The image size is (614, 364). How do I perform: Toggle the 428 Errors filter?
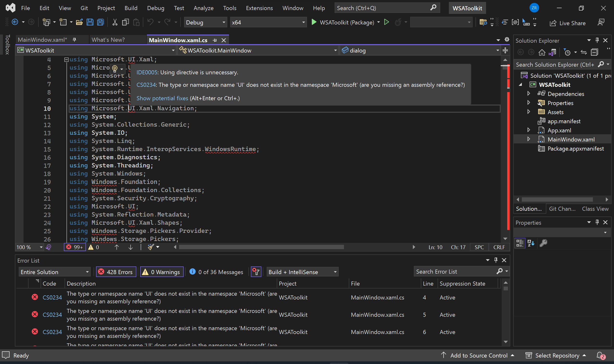click(116, 272)
